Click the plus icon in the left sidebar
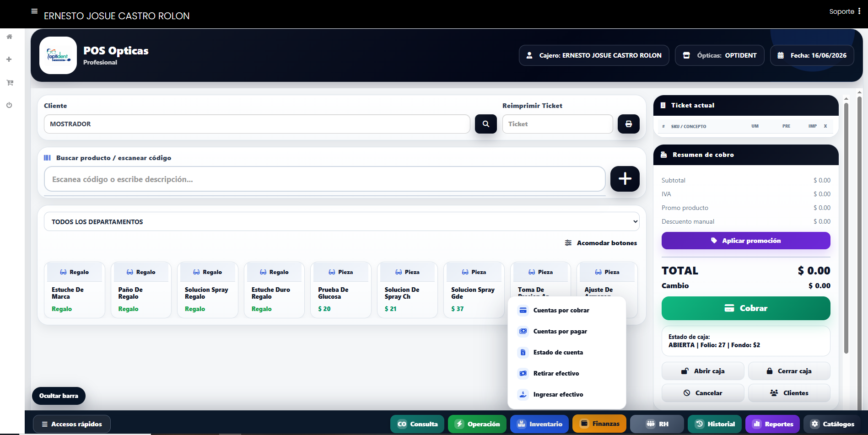The image size is (868, 435). 9,59
